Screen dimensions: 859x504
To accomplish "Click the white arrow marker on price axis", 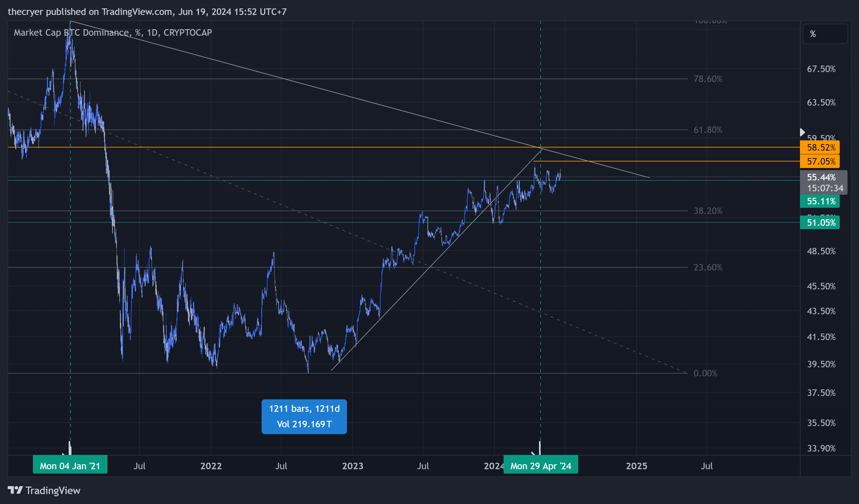I will coord(802,132).
